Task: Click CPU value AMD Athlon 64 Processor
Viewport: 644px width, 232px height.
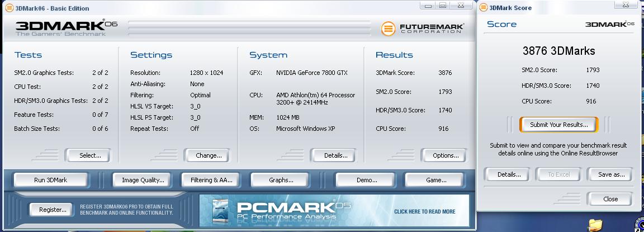Action: (x=315, y=98)
